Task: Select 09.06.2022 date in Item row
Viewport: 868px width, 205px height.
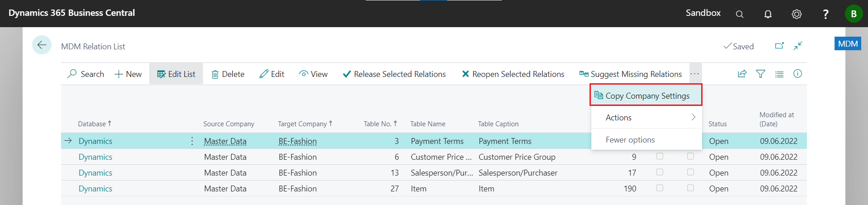Action: [778, 189]
